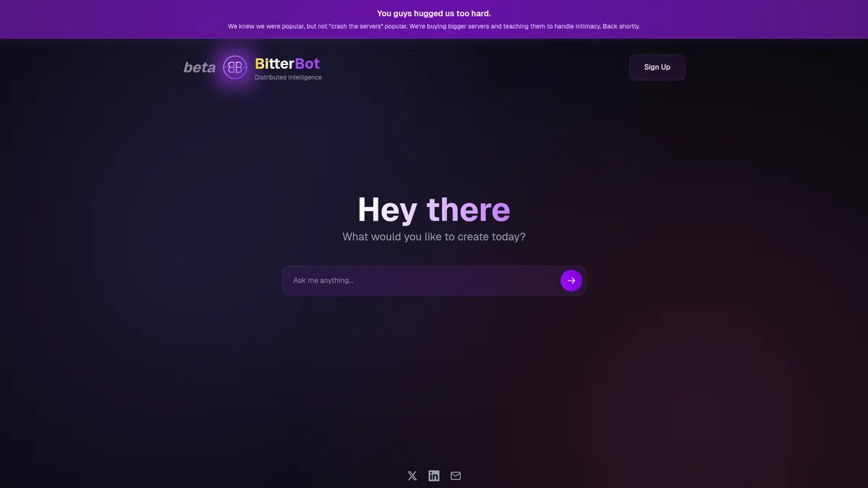Click the mail contact icon in footer

point(455,475)
